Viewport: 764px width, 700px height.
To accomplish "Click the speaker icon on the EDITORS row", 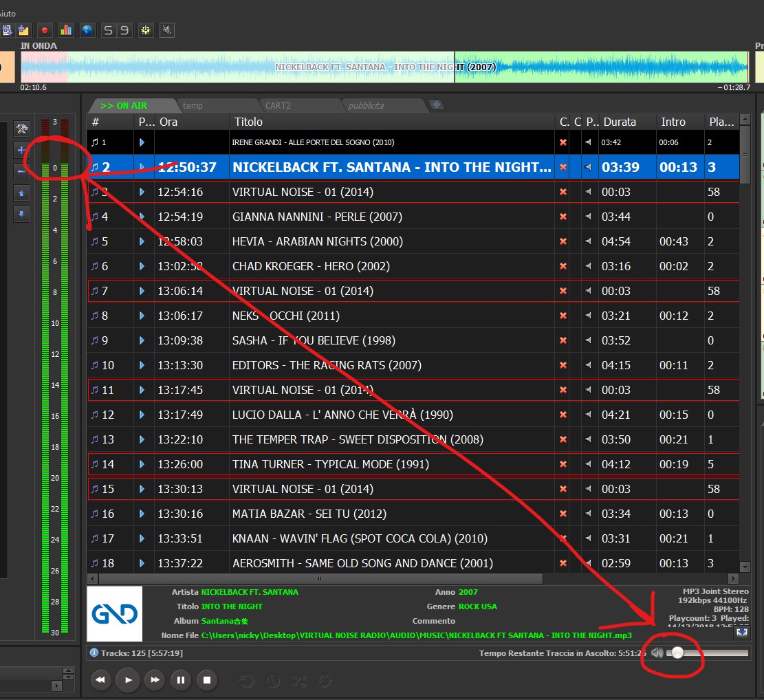I will click(589, 365).
